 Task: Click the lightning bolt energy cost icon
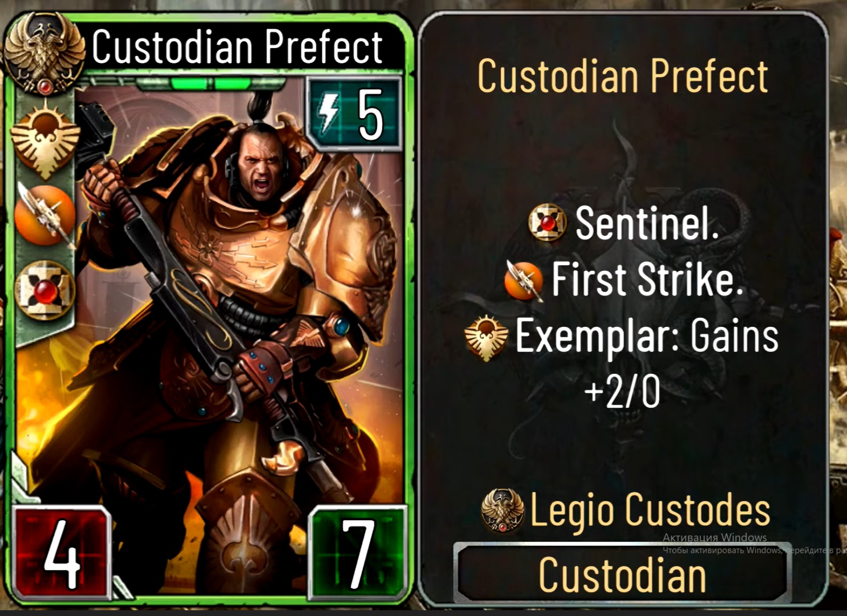329,113
